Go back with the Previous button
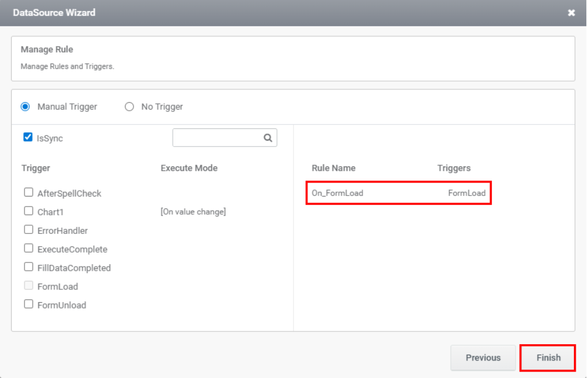This screenshot has width=588, height=378. click(483, 358)
